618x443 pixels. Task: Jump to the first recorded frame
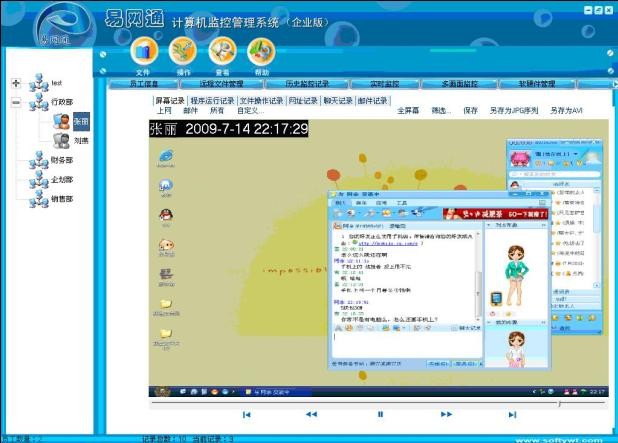(246, 414)
